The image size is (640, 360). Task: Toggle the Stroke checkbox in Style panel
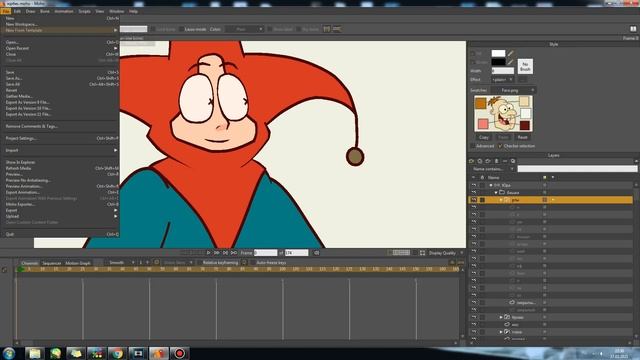tap(473, 62)
